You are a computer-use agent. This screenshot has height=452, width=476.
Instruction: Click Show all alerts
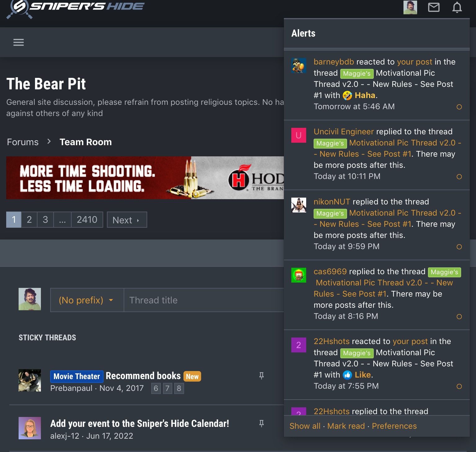(305, 426)
